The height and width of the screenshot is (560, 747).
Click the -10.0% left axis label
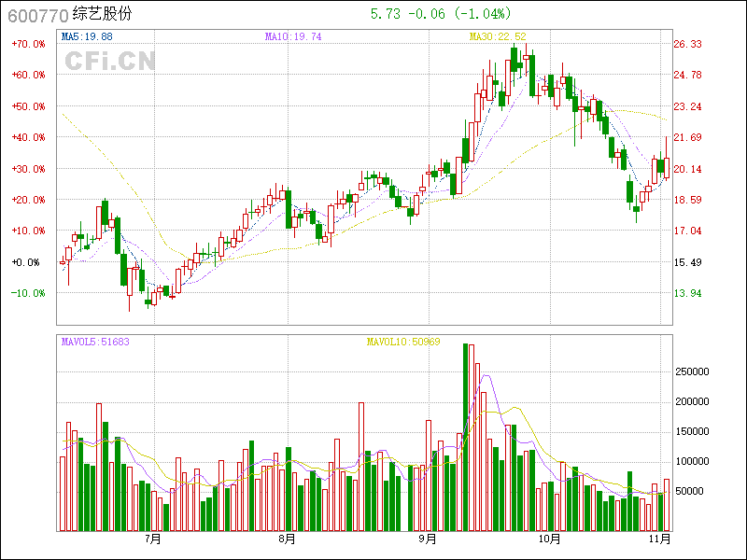[28, 293]
